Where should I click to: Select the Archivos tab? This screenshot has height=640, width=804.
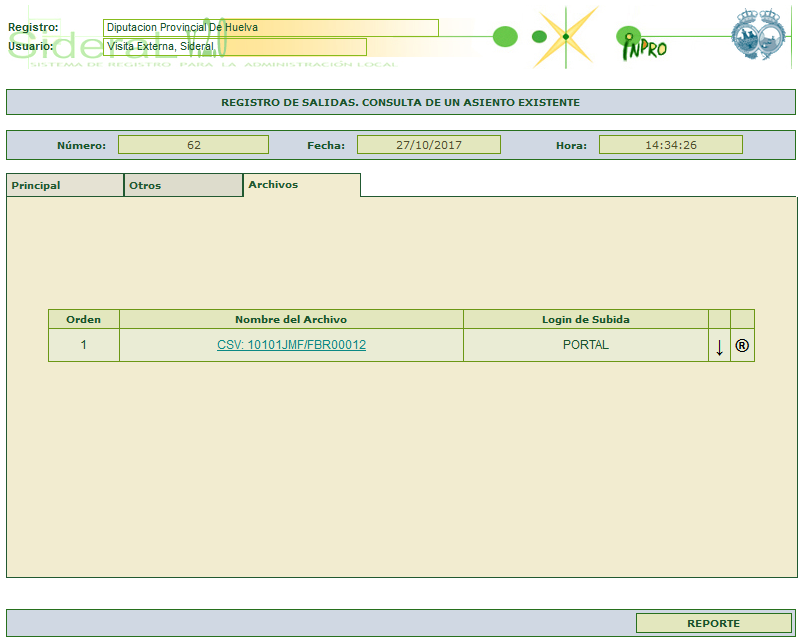click(x=302, y=185)
